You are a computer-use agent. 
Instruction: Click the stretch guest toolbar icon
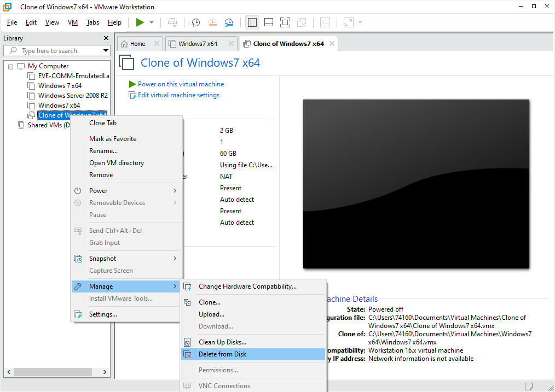coord(349,22)
